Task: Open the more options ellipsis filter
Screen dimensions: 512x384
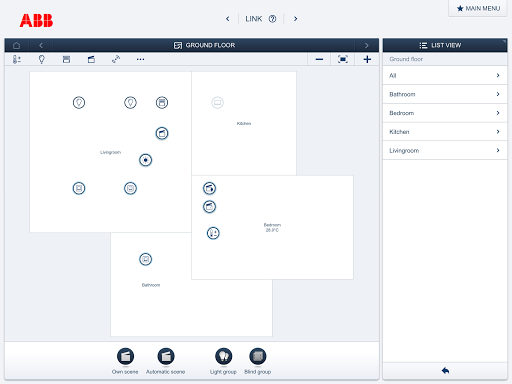Action: point(140,59)
